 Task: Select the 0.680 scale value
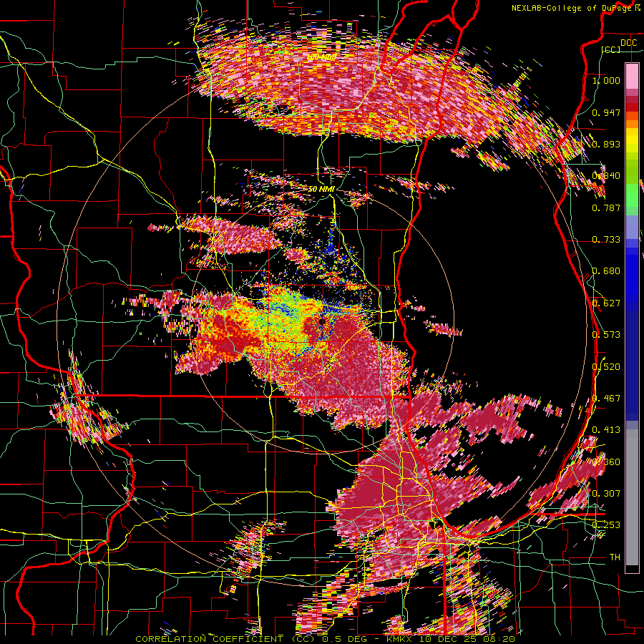[606, 271]
